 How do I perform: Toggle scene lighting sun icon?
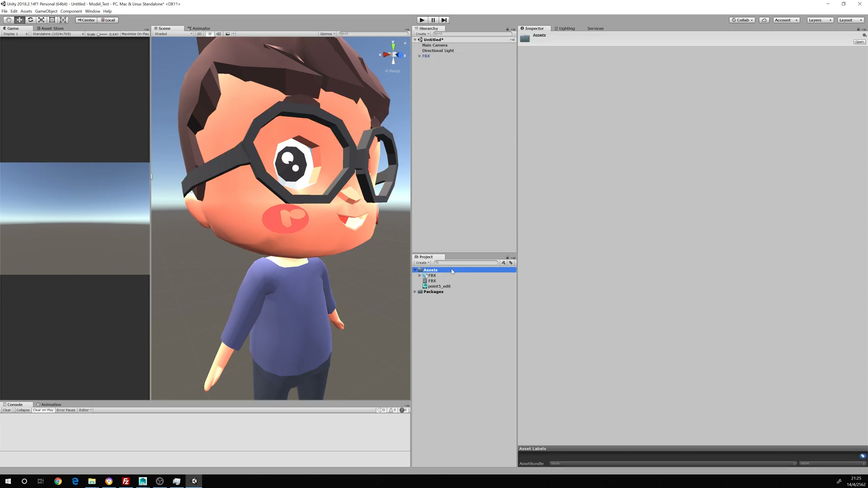(x=210, y=34)
